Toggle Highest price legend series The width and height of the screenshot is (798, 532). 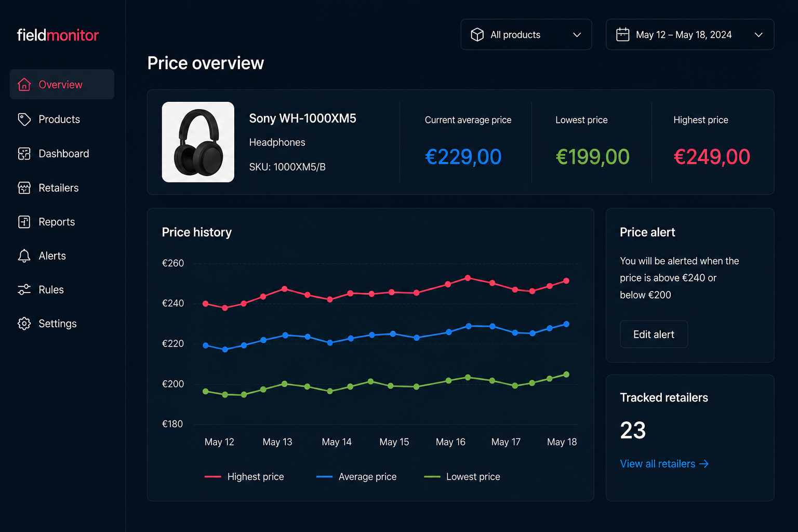pyautogui.click(x=244, y=476)
